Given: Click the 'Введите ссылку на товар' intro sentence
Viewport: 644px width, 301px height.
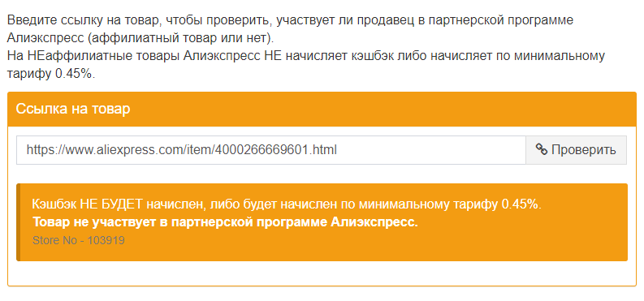Looking at the screenshot, I should (x=290, y=20).
